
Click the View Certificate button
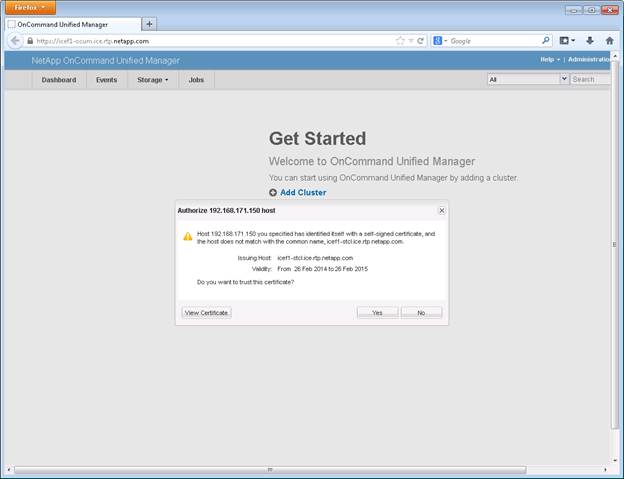click(206, 313)
